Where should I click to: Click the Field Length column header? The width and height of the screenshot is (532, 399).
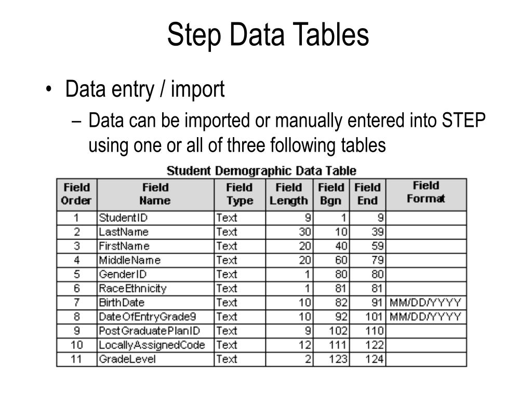289,194
